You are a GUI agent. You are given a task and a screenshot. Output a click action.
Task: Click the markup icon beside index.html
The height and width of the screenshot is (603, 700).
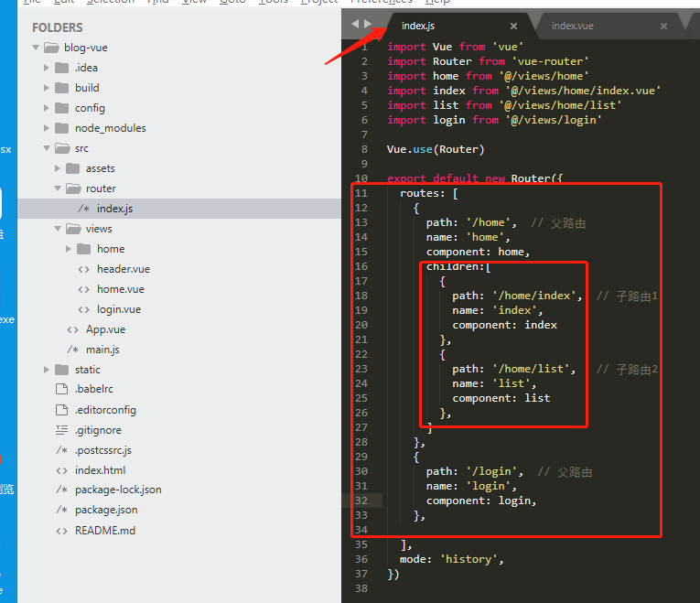[x=61, y=470]
